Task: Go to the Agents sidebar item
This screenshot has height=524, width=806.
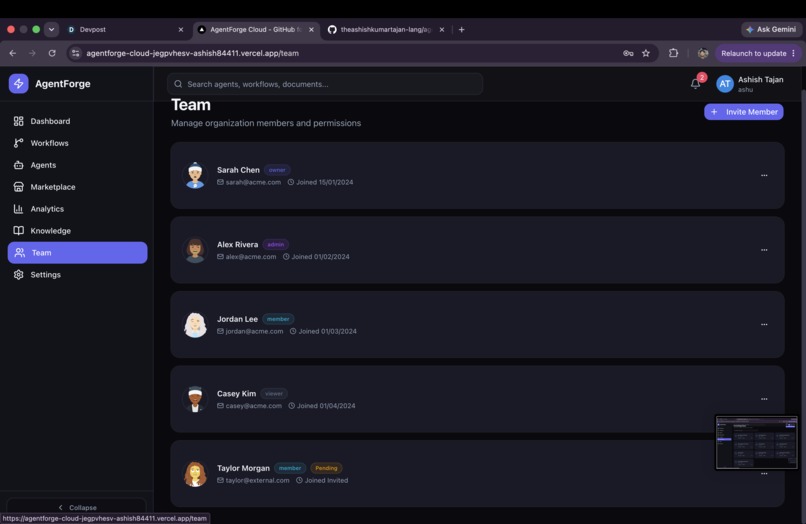Action: tap(77, 165)
